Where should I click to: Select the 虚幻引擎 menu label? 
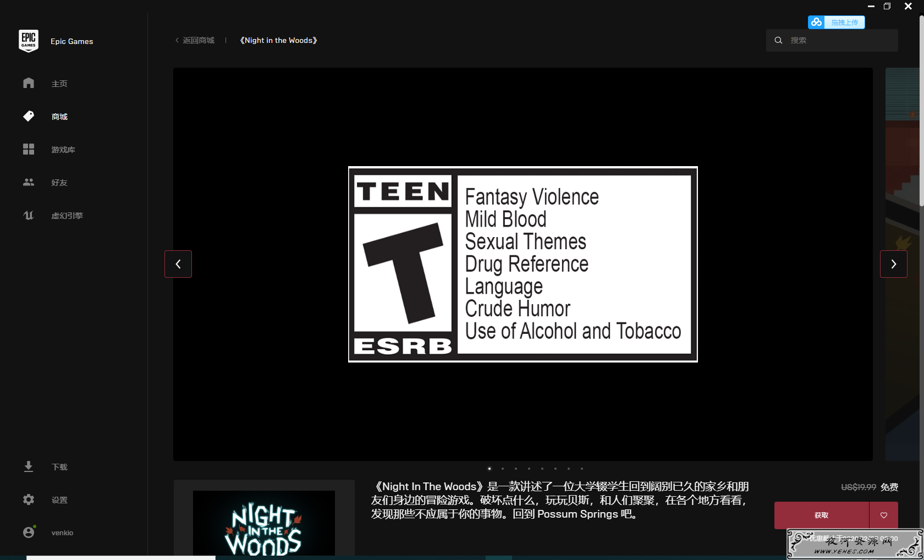point(67,216)
